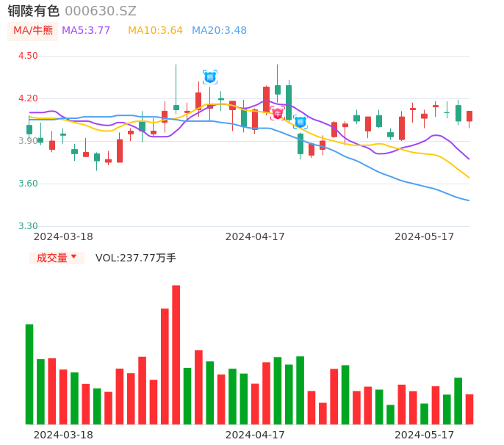Click the lower blue bear marker near MA lines

(300, 122)
